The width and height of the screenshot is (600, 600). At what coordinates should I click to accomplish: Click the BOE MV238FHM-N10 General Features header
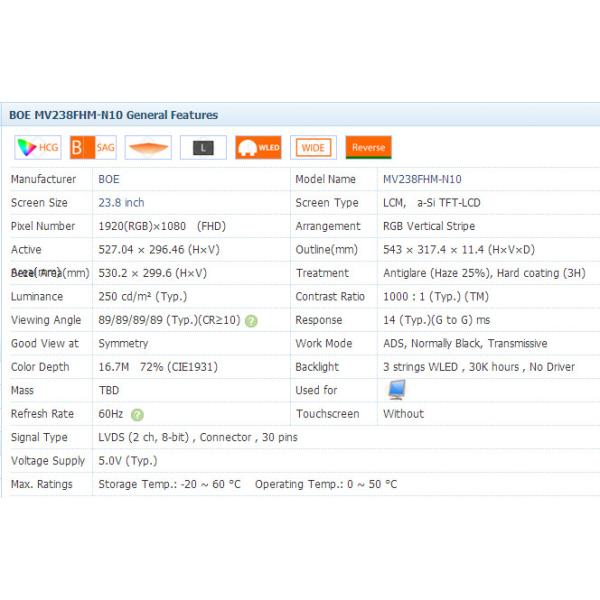pyautogui.click(x=113, y=115)
